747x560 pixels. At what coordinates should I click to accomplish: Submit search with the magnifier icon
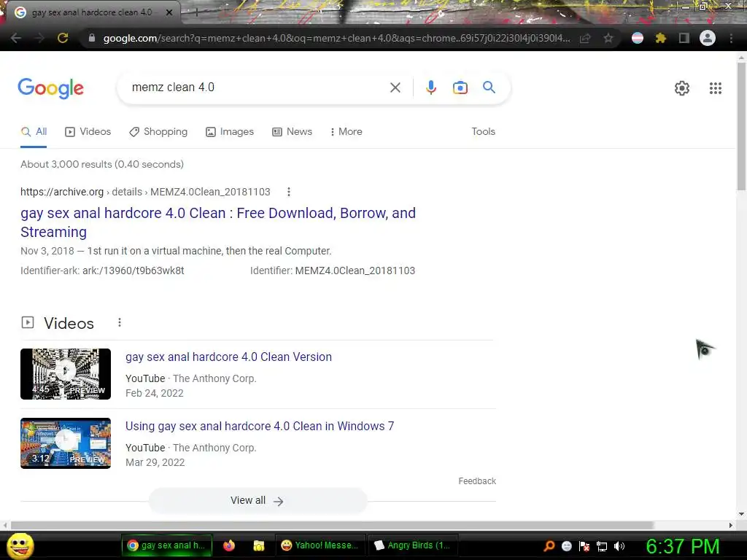pyautogui.click(x=489, y=87)
